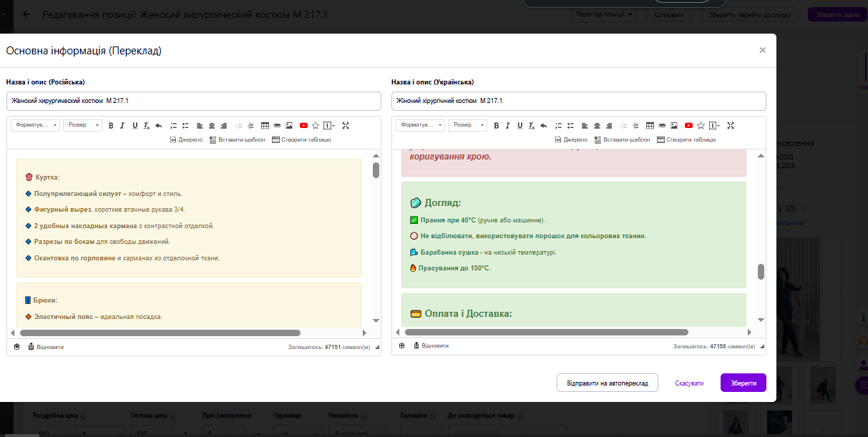This screenshot has width=868, height=437.
Task: Insert bulleted list in the Ukrainian editor
Action: (x=570, y=126)
